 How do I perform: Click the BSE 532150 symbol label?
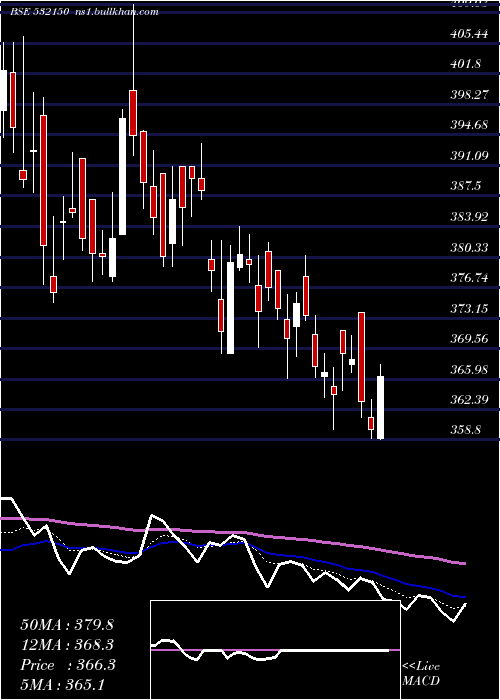click(39, 12)
